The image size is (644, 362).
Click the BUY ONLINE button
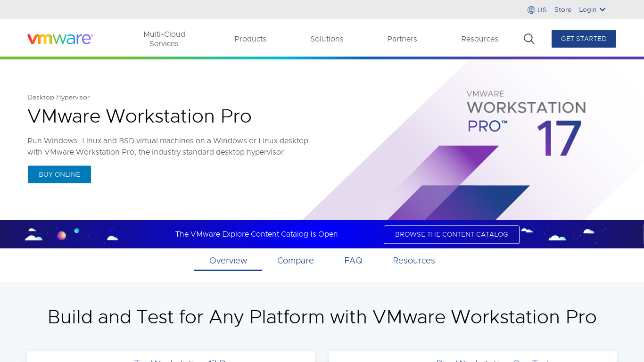59,174
